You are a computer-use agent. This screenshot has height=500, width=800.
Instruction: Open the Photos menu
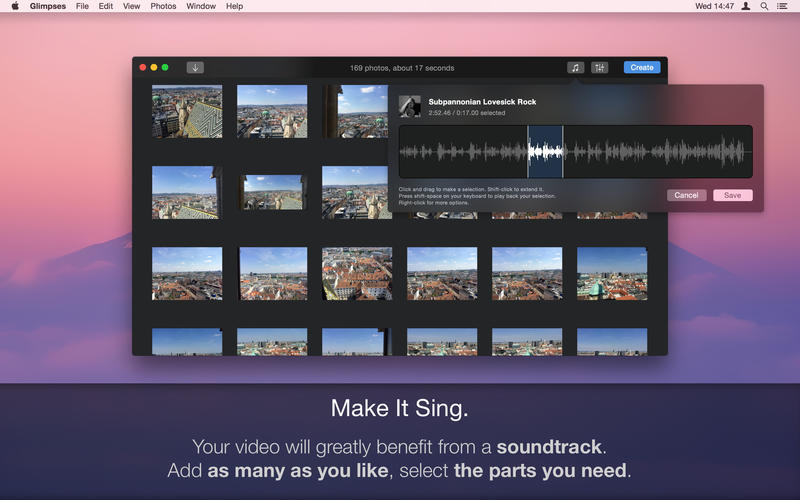click(163, 6)
